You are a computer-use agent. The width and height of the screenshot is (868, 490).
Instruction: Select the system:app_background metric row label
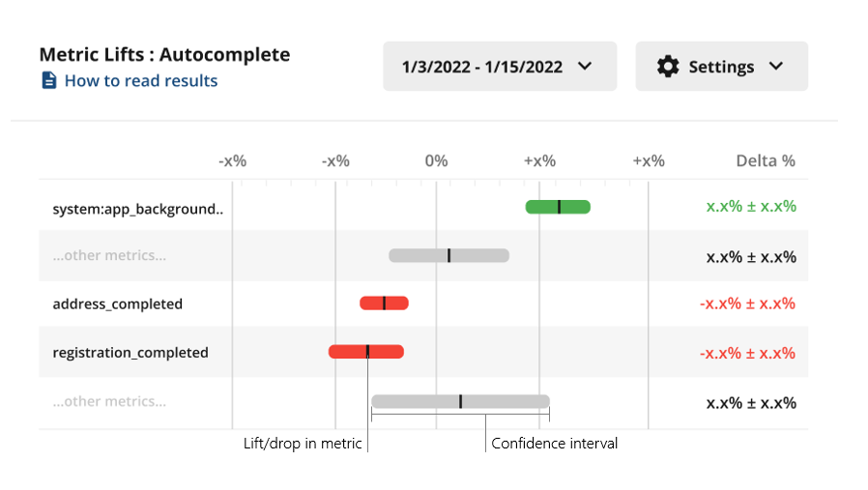(138, 209)
